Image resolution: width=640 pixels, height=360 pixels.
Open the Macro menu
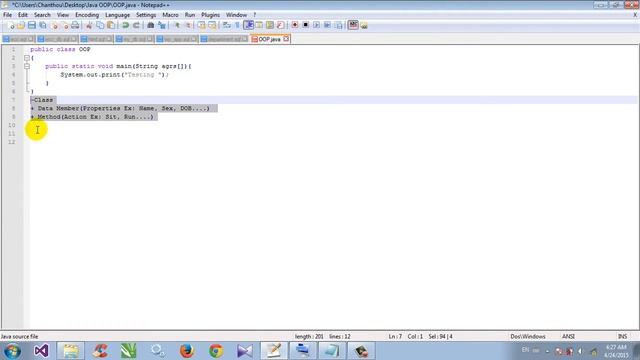click(170, 15)
